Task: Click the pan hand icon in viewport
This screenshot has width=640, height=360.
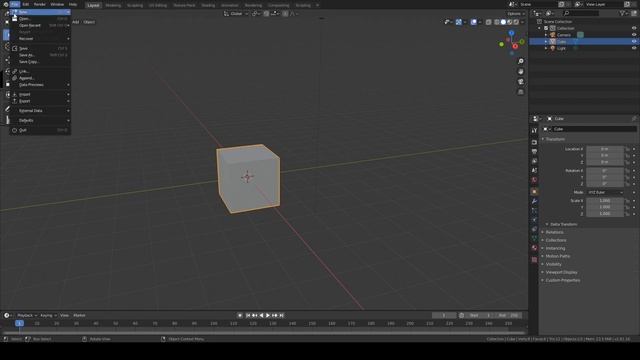Action: [x=520, y=71]
